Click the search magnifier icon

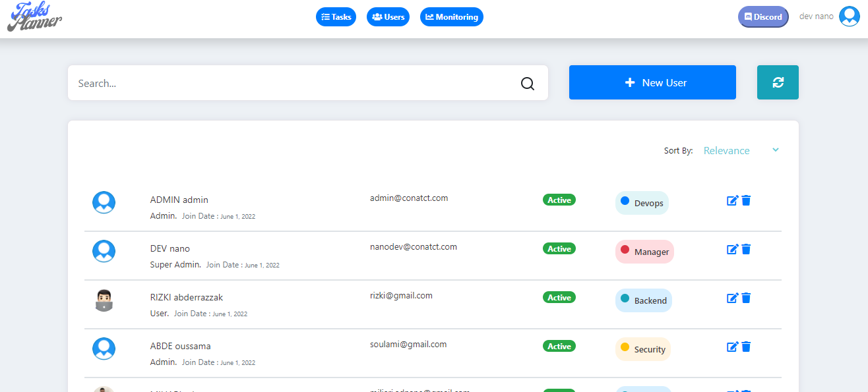527,83
